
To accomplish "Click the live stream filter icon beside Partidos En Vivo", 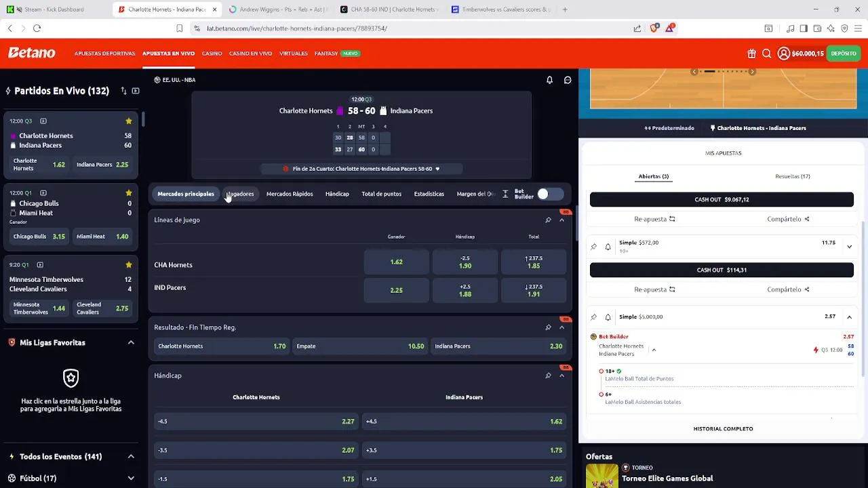I will point(136,91).
